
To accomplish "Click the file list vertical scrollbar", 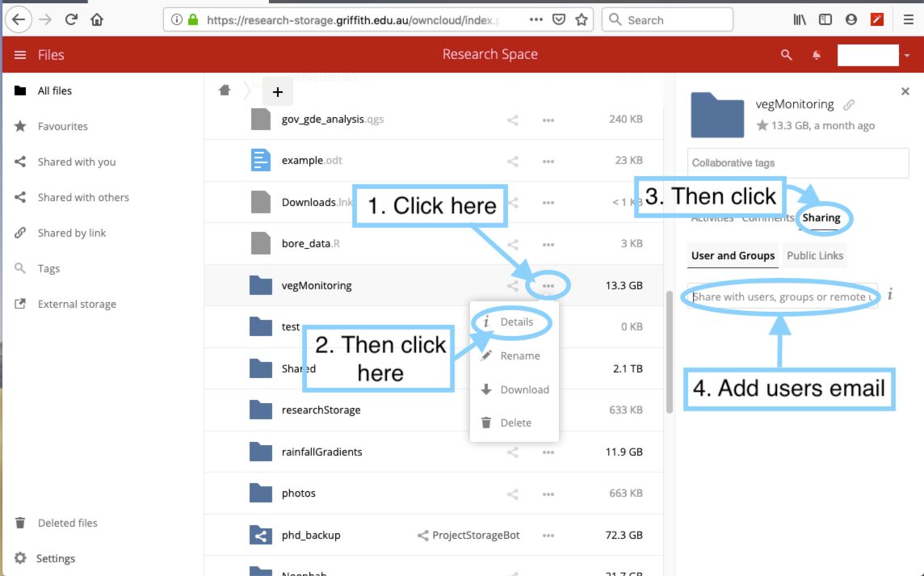I will click(x=669, y=351).
